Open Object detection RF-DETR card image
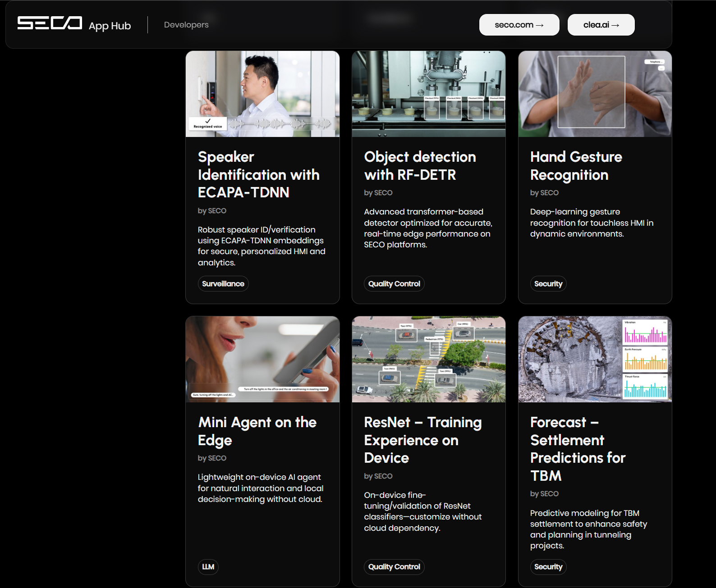Image resolution: width=716 pixels, height=588 pixels. pos(429,94)
